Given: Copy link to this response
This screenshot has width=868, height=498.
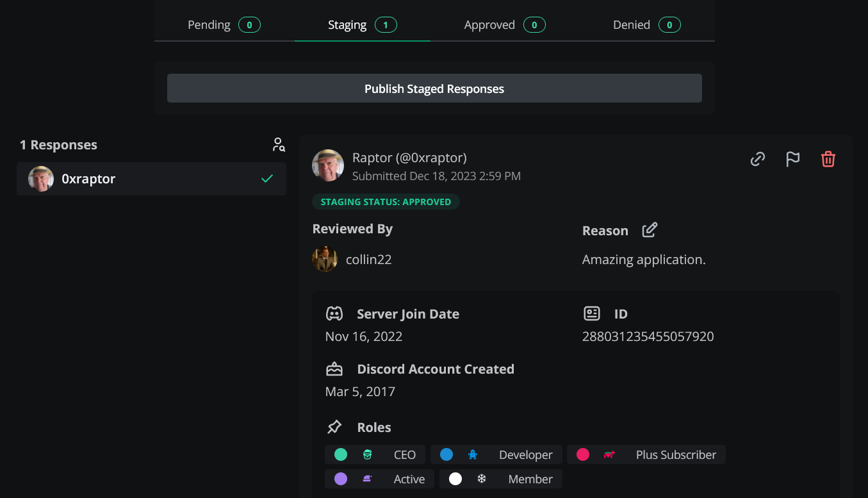Looking at the screenshot, I should (x=758, y=159).
